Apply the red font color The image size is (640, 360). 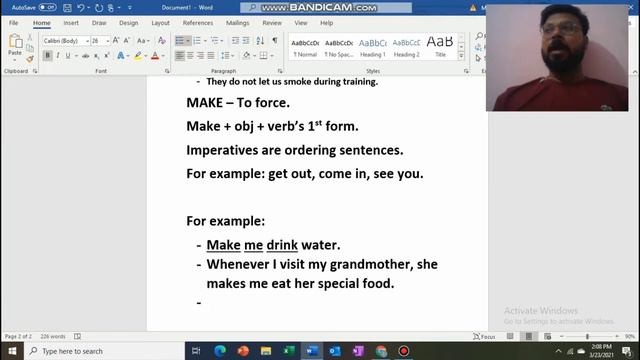(x=155, y=56)
